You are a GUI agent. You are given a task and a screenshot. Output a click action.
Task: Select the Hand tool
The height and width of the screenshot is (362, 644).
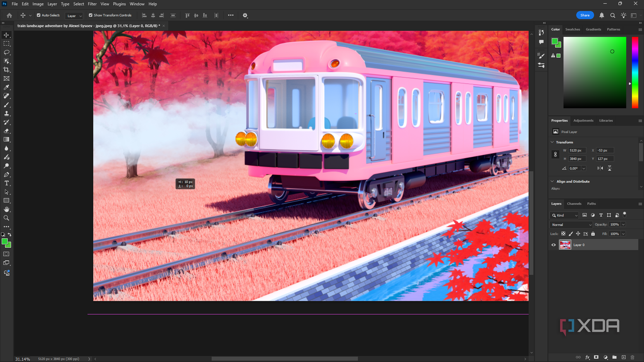tap(7, 209)
